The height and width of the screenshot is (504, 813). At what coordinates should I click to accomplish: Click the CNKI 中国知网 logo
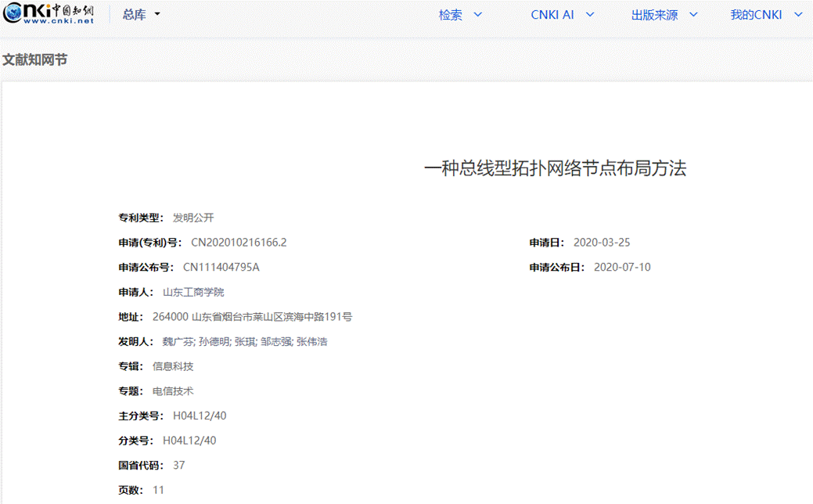(49, 14)
